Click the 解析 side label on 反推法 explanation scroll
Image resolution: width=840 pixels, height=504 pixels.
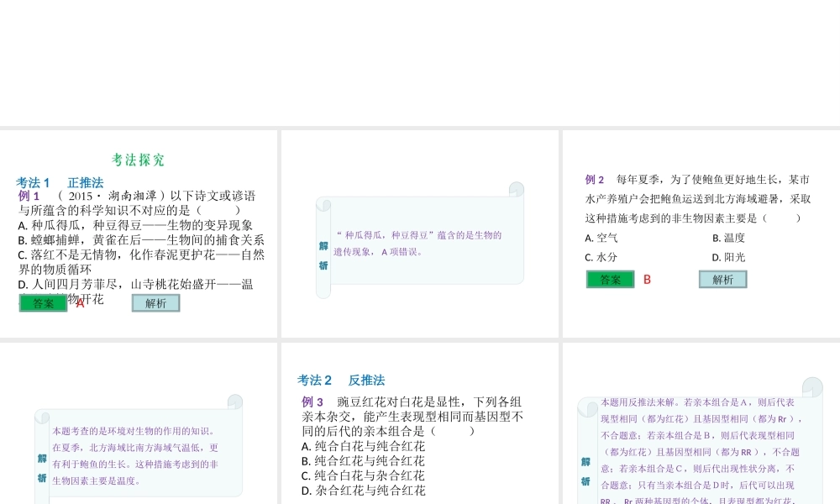pos(585,470)
